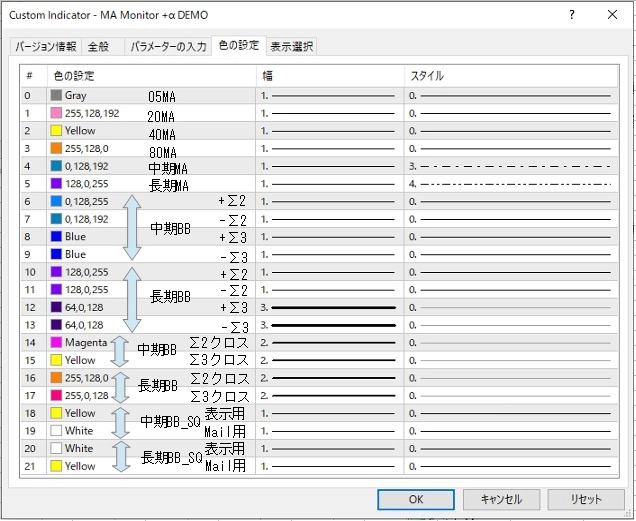Open the style dropdown for row 12
Screen dimensions: 636x521
511,308
